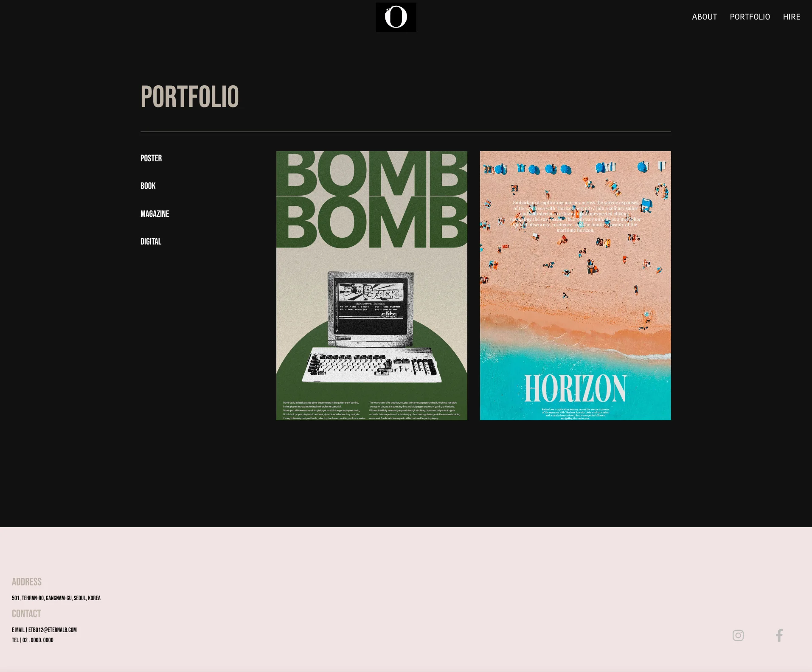
Task: Open the Facebook page icon
Action: tap(779, 635)
